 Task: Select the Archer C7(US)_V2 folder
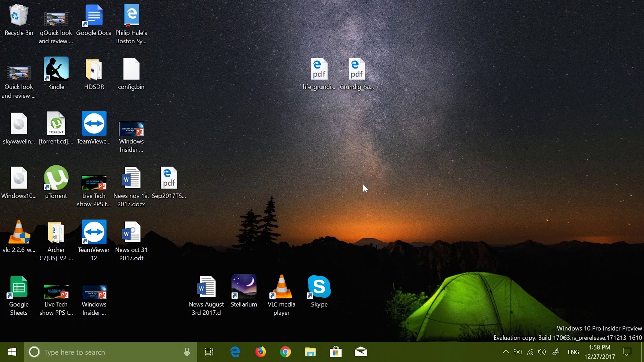pyautogui.click(x=56, y=241)
